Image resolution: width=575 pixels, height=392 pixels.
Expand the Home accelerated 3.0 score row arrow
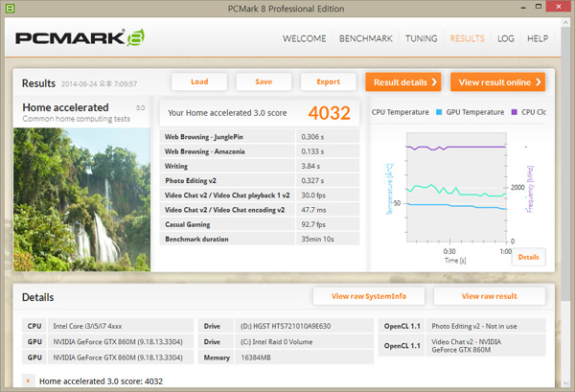[28, 381]
